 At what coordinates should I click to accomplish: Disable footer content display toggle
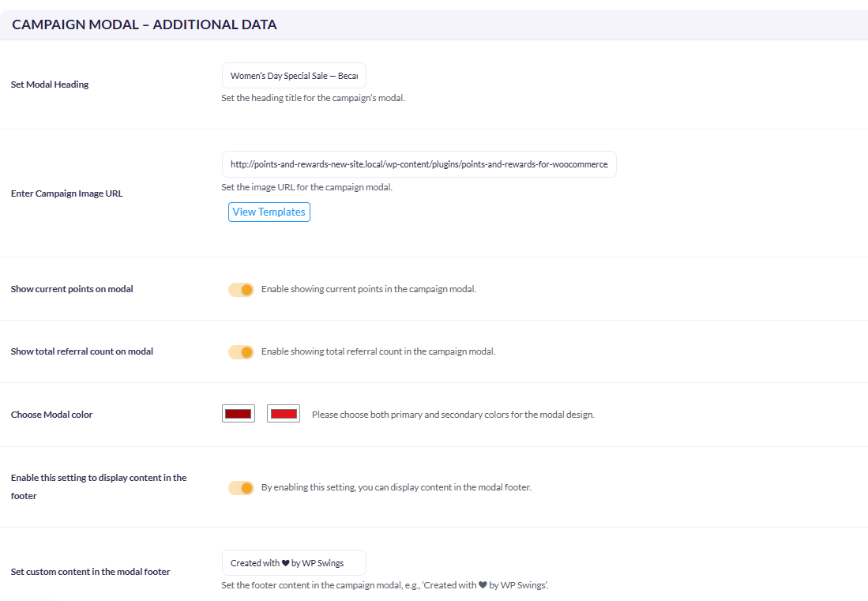click(241, 487)
